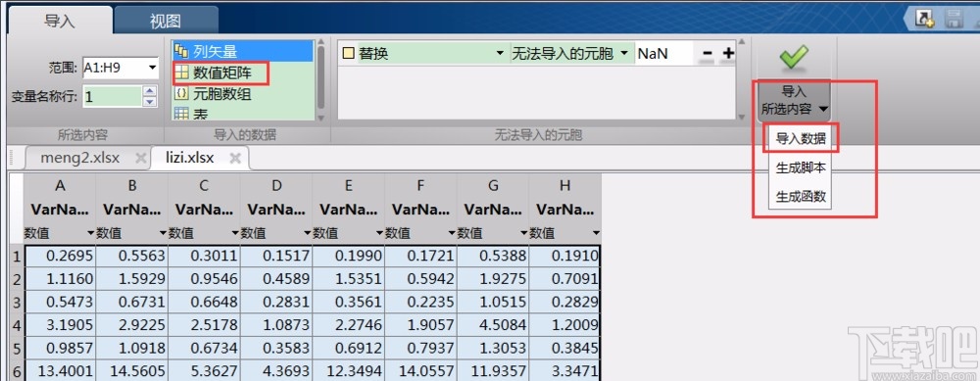Click the NaN replacement value field

(664, 54)
